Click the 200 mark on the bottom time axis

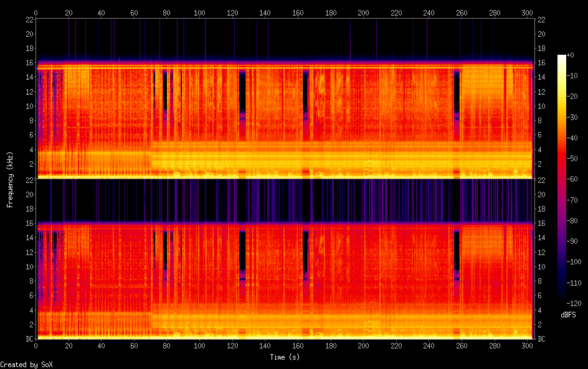(364, 345)
